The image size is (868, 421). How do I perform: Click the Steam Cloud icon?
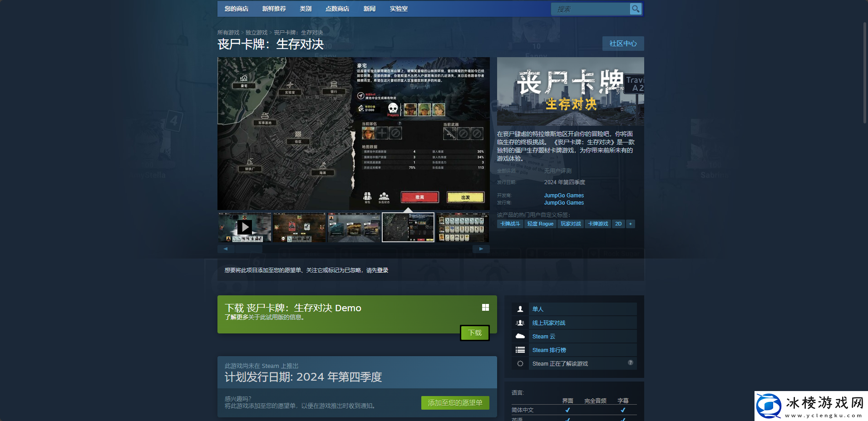click(x=520, y=336)
